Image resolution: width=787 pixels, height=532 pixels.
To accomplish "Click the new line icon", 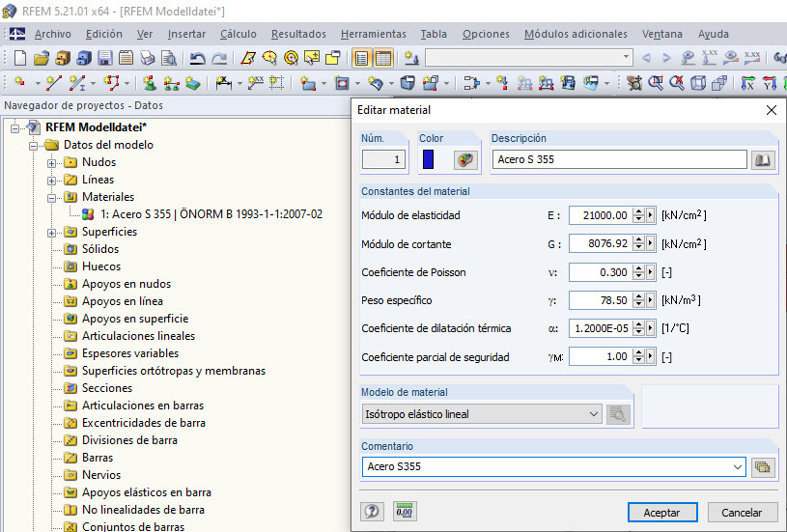I will click(x=54, y=82).
